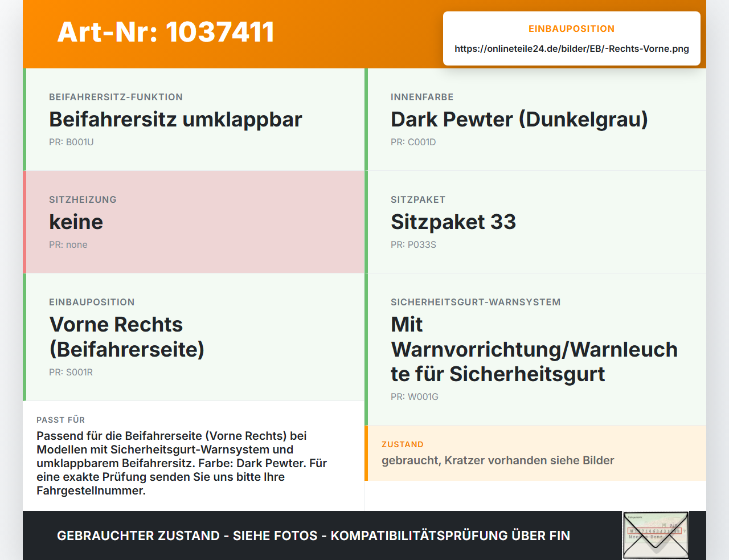The width and height of the screenshot is (729, 560).
Task: Click the SITZHEIZUNG label
Action: 83,199
